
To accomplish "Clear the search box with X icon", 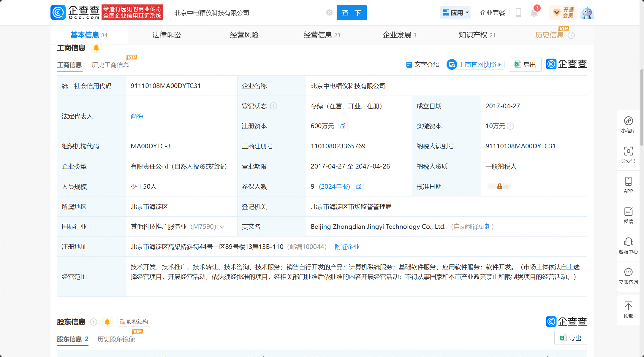I will click(x=329, y=12).
